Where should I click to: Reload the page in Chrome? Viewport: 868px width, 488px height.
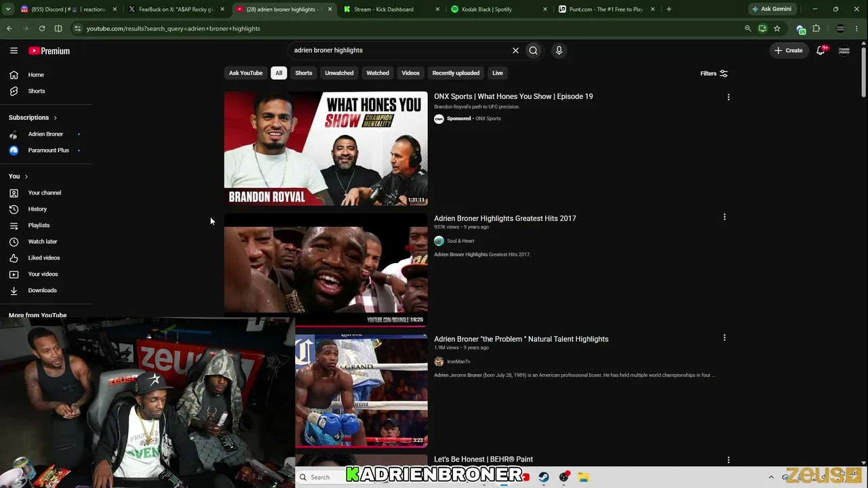point(42,28)
